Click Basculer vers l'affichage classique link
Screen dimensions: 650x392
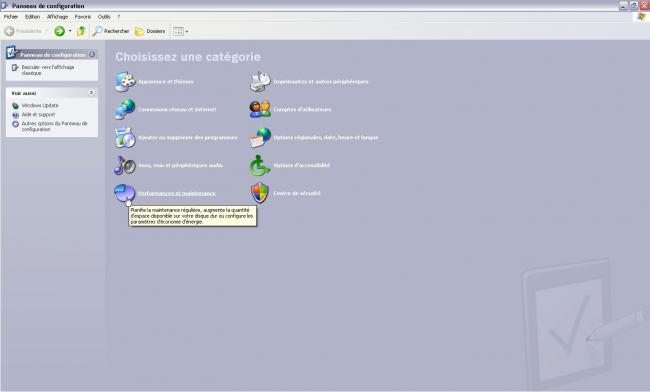(48, 70)
